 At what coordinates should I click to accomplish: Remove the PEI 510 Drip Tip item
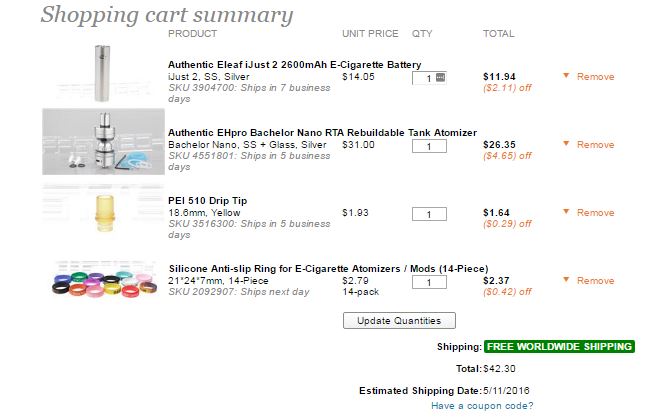tap(596, 213)
